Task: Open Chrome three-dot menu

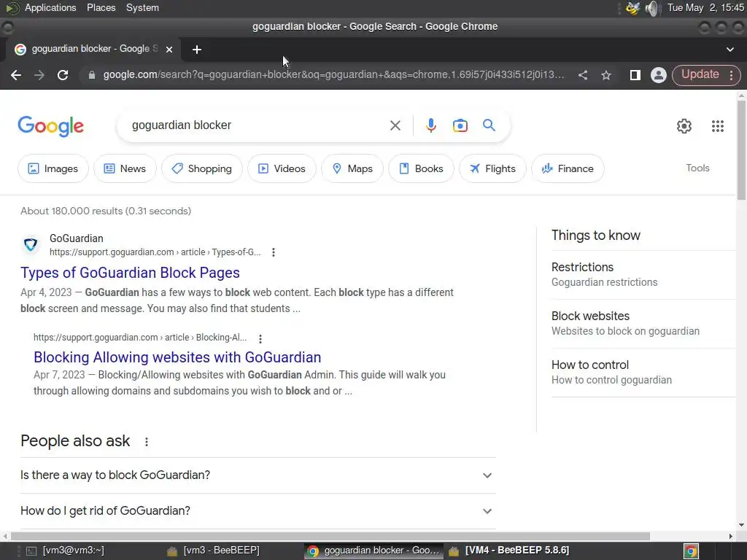Action: (x=731, y=75)
